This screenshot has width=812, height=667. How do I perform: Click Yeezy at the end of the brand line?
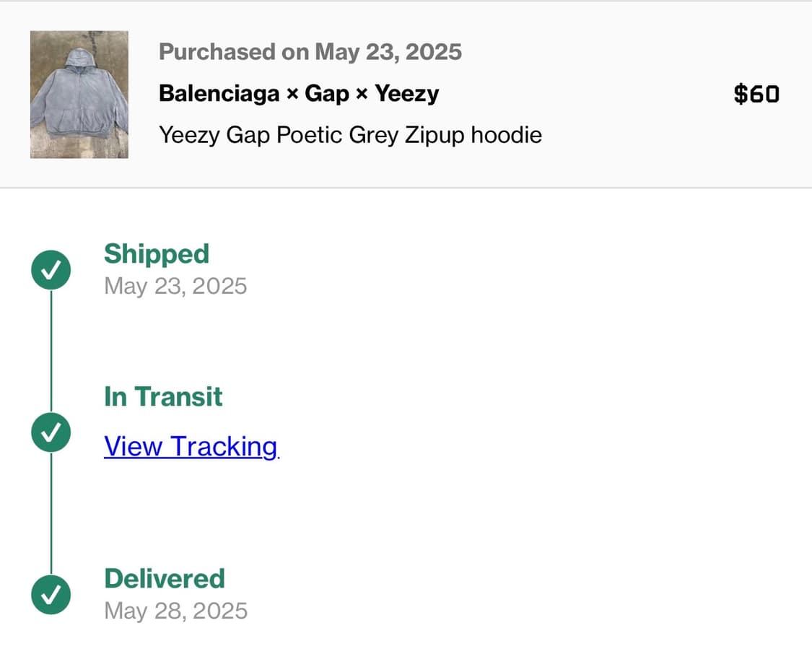tap(406, 94)
